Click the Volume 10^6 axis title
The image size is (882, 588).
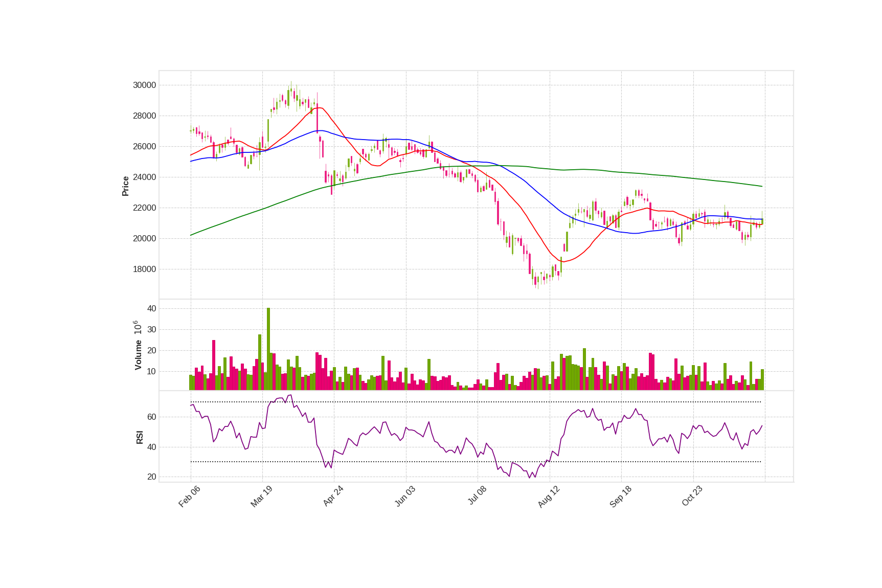point(138,345)
